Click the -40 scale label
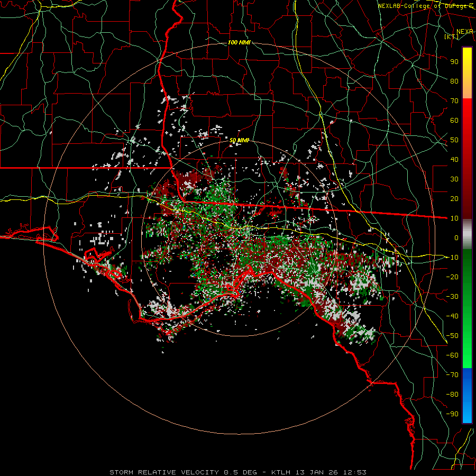This screenshot has width=476, height=476. 452,316
